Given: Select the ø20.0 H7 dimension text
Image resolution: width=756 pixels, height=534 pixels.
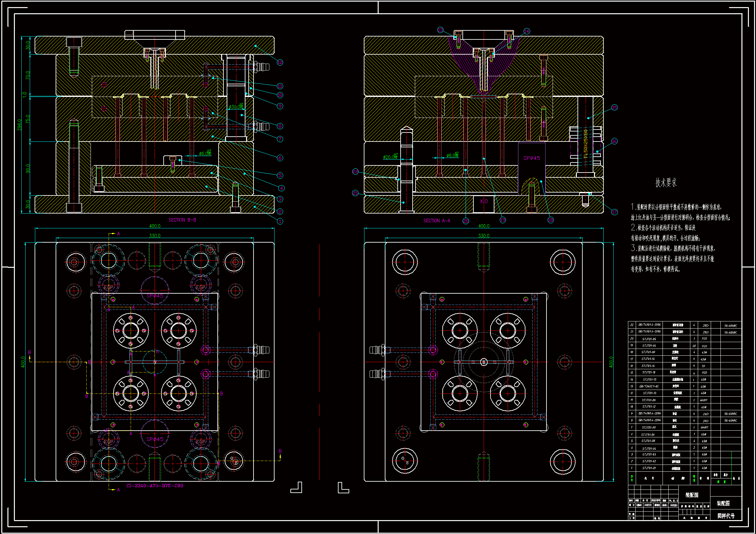Looking at the screenshot, I should tap(390, 157).
